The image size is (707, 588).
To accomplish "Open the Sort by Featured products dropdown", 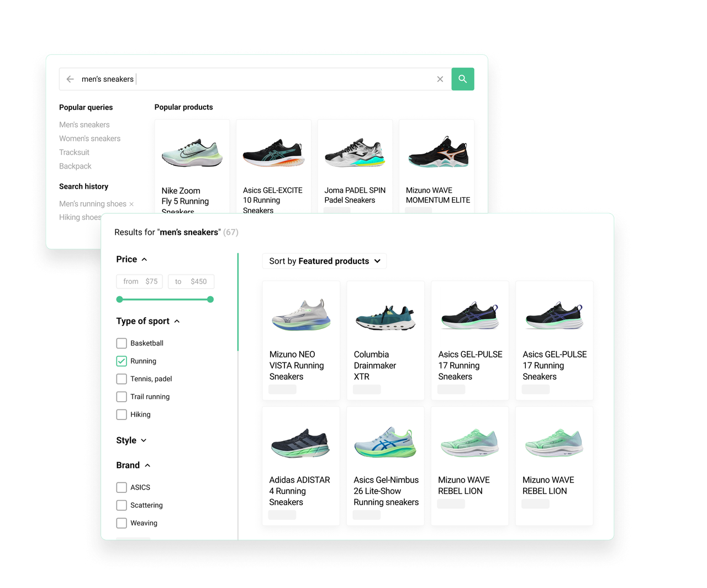I will (x=324, y=261).
